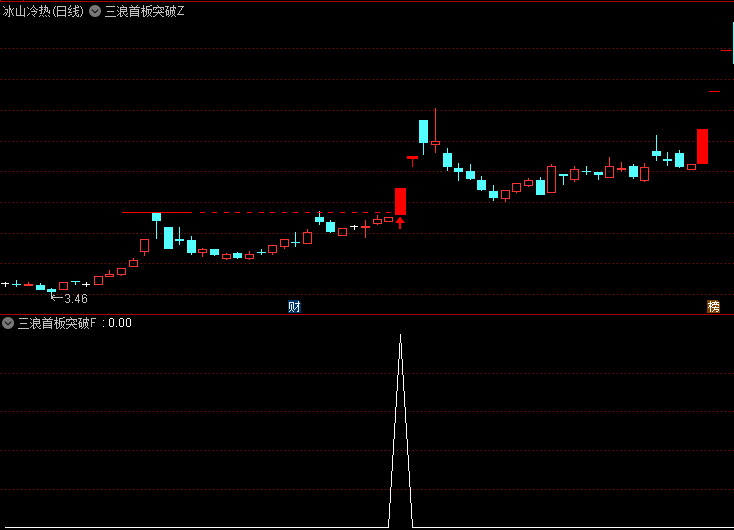Click the red up-arrow breakout signal
734x530 pixels.
click(x=400, y=223)
